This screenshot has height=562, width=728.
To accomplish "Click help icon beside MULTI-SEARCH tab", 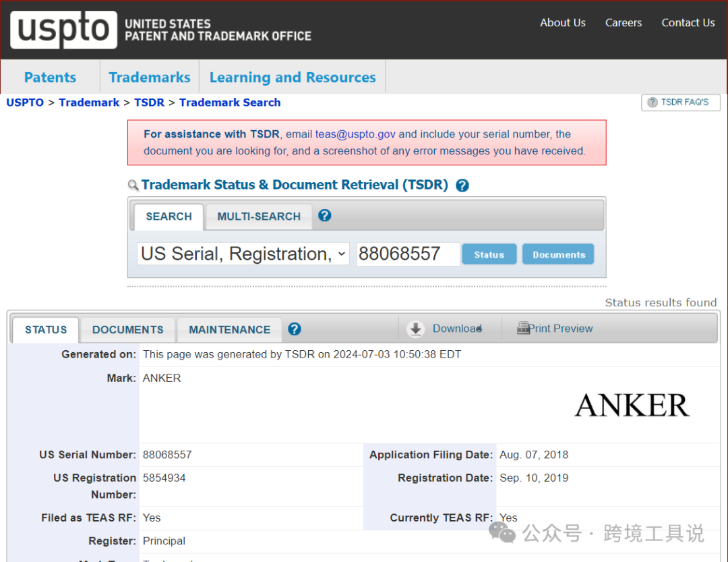I will tap(324, 216).
